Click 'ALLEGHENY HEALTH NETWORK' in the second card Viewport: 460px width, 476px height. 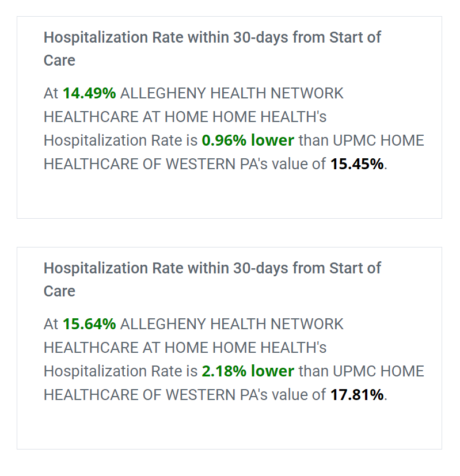click(231, 323)
